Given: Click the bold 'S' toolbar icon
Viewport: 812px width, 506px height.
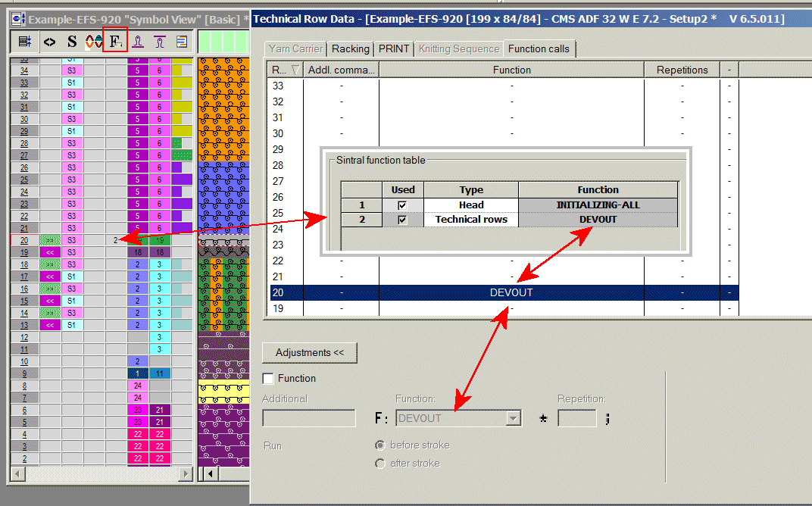Looking at the screenshot, I should (x=71, y=42).
